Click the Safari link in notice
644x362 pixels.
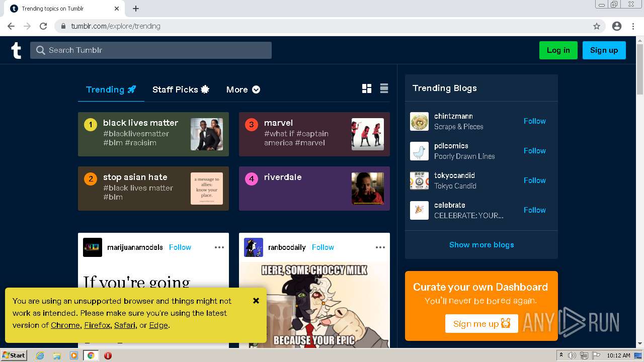click(x=125, y=325)
